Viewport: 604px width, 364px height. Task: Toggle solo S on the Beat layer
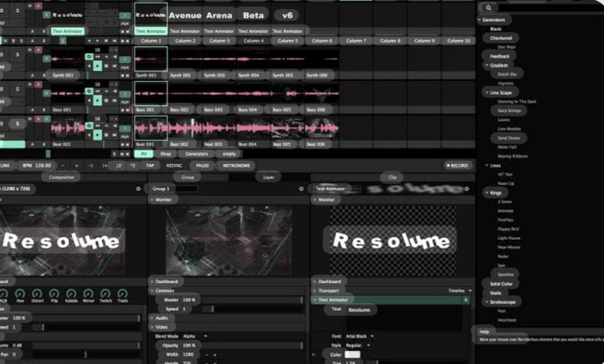tap(18, 124)
